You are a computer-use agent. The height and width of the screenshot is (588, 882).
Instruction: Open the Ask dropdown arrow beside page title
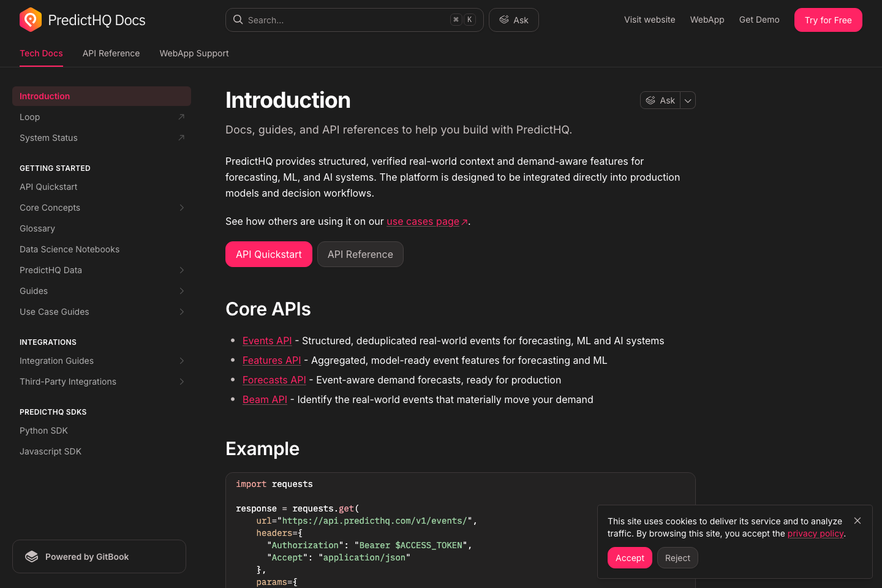coord(687,100)
